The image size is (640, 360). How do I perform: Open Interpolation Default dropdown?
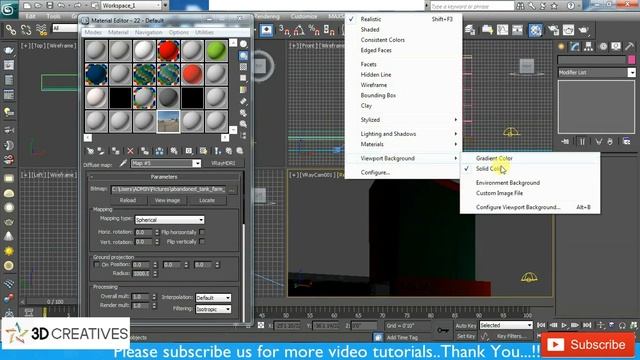tap(213, 298)
